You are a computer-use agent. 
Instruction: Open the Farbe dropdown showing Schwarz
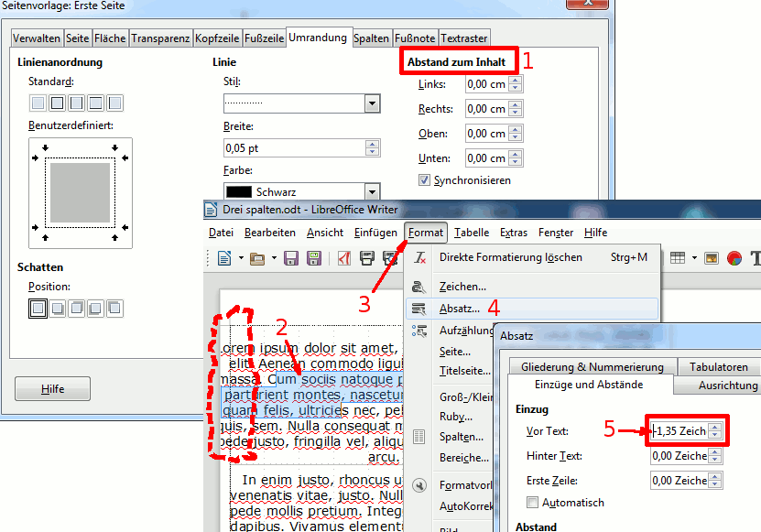pyautogui.click(x=372, y=191)
